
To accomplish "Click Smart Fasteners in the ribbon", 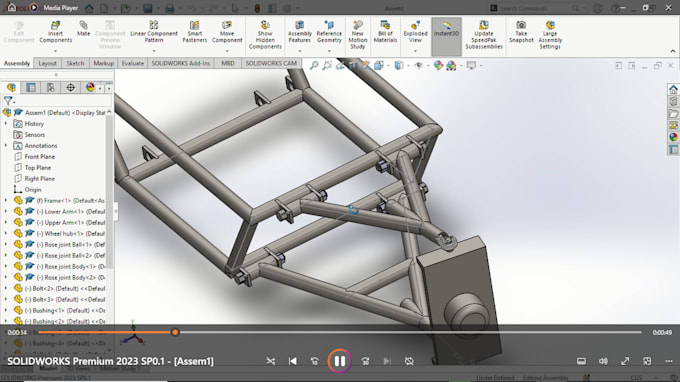I will coord(195,32).
